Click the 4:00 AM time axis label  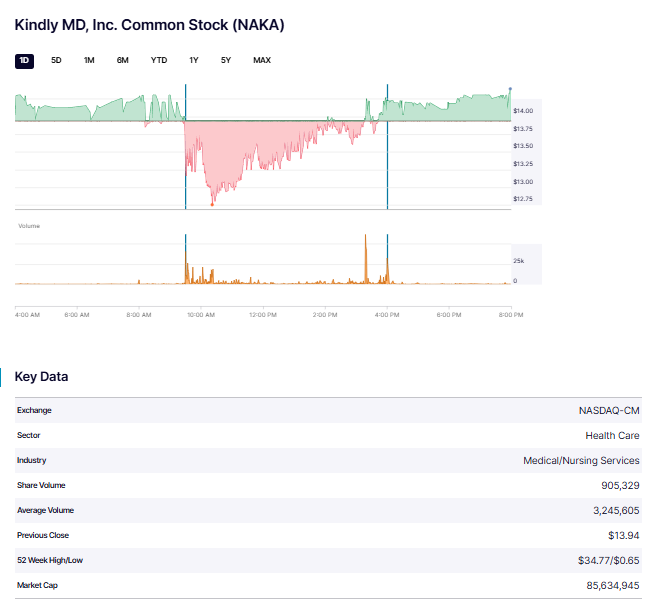(27, 315)
